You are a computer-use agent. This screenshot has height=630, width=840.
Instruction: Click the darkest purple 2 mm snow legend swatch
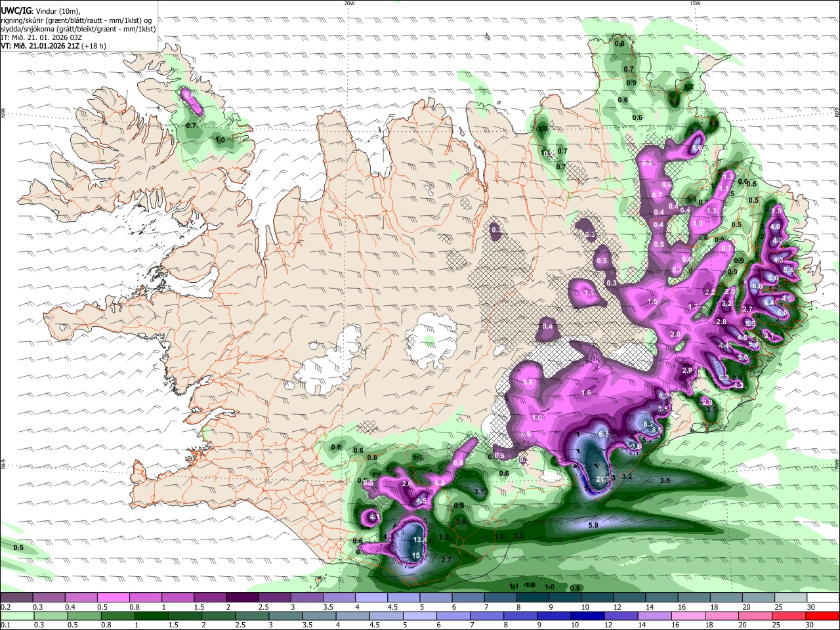point(242,597)
